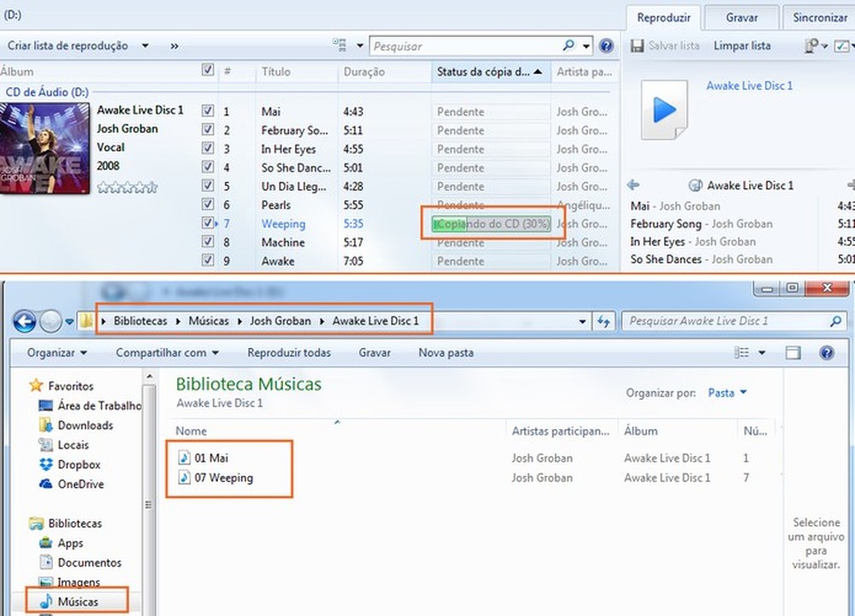Click the search magnifier icon in Pesquisar box
Viewport: 855px width, 616px height.
click(568, 45)
